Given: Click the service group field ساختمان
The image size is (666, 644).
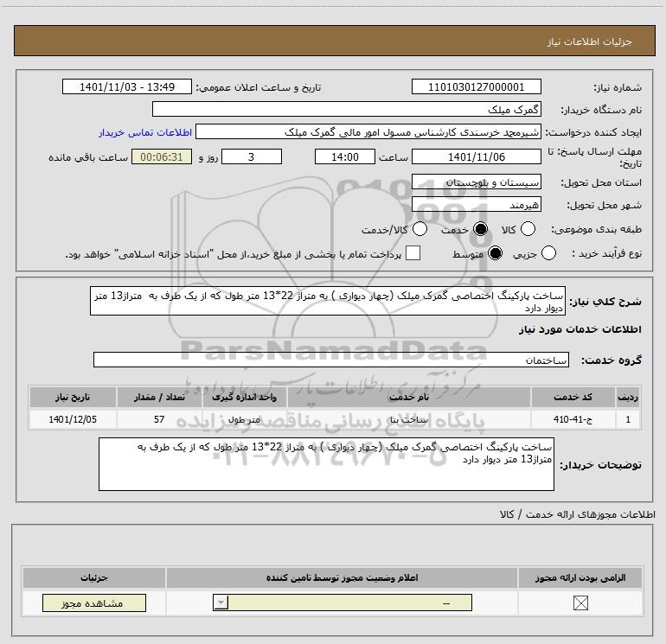Looking at the screenshot, I should 331,360.
